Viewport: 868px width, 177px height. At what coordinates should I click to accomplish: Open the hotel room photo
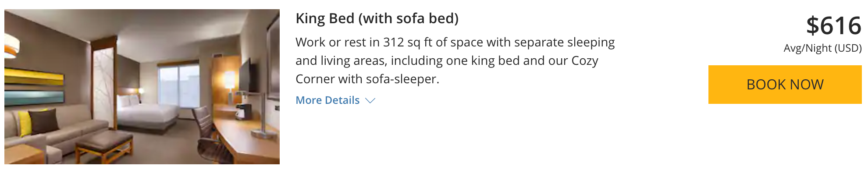pos(142,87)
